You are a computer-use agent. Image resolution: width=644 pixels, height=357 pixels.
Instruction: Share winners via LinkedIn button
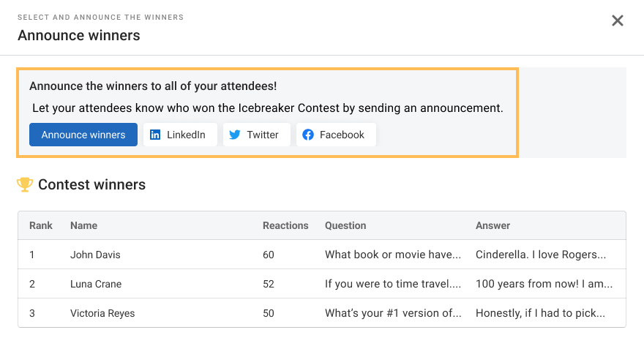(180, 135)
